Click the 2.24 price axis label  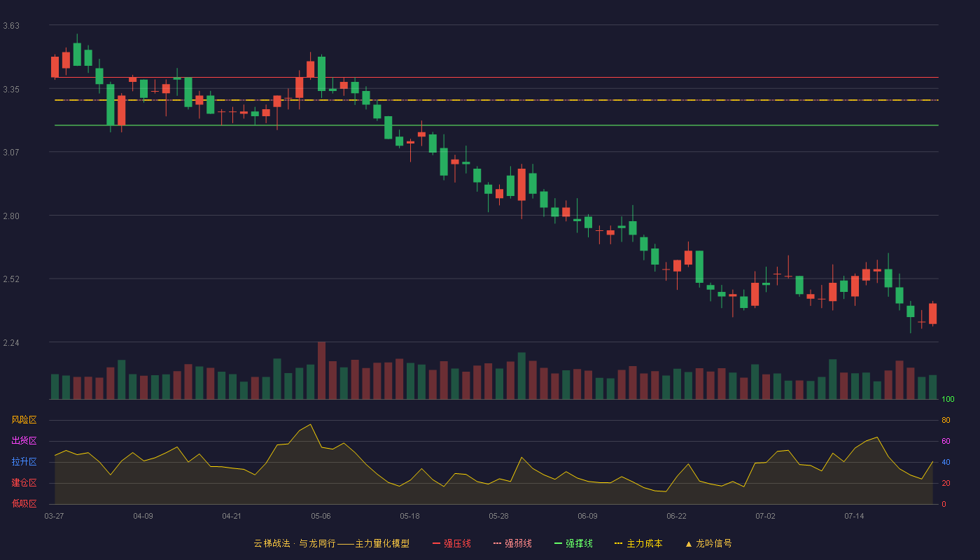(11, 343)
